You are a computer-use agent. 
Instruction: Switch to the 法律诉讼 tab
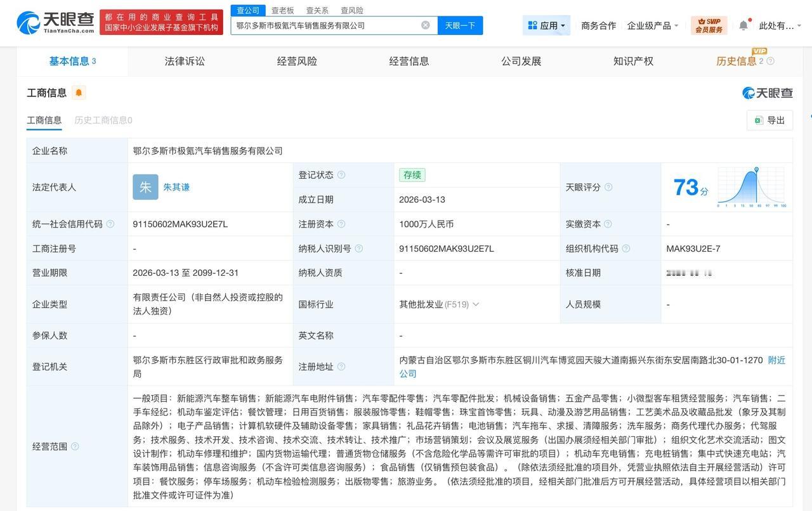(184, 61)
